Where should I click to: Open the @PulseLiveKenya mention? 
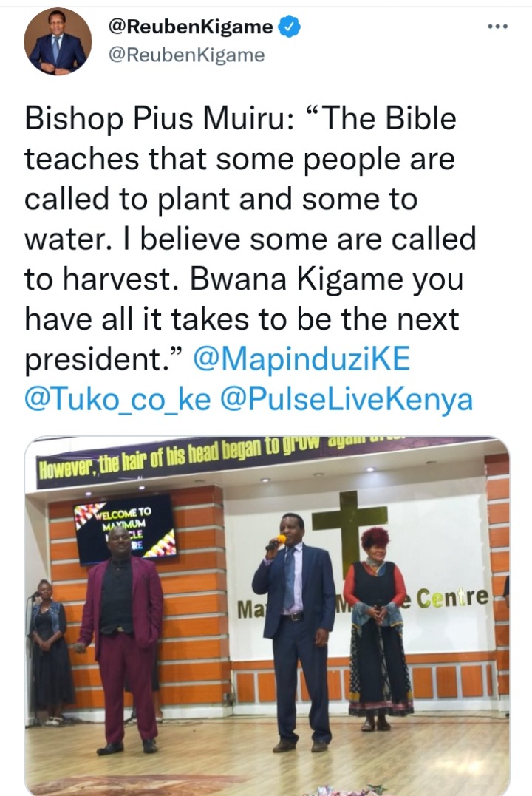click(x=347, y=400)
